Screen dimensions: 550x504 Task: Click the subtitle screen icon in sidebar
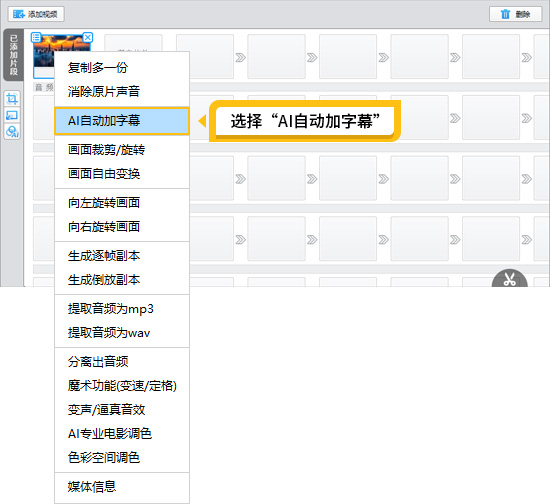[12, 115]
